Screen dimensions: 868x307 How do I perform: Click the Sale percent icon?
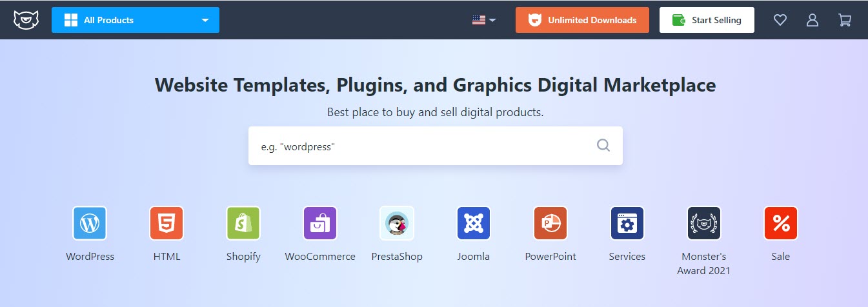[781, 223]
